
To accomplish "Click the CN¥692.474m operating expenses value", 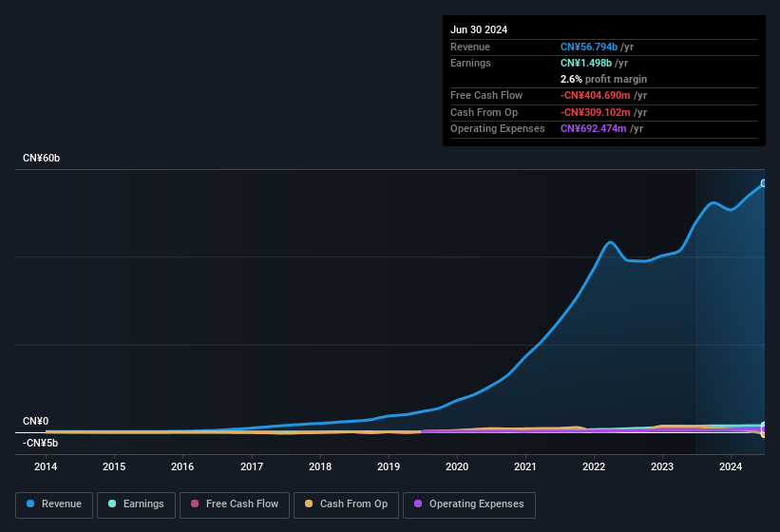I will click(594, 129).
